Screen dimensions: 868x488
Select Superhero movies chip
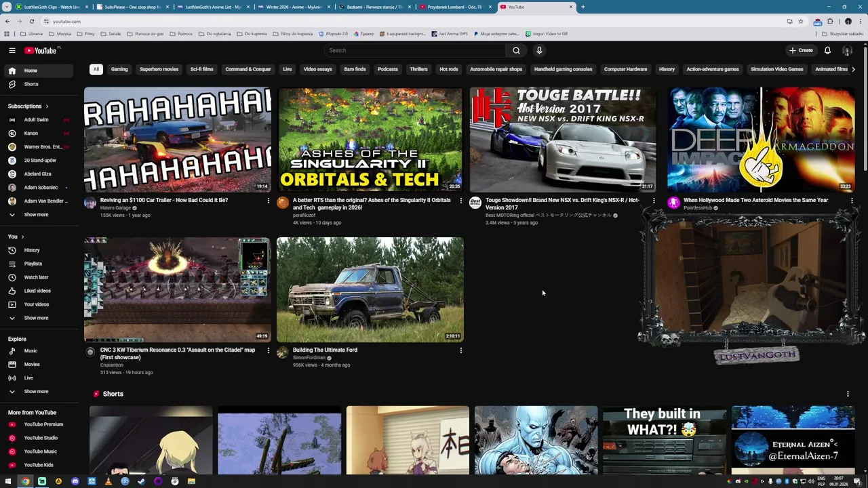click(x=159, y=69)
